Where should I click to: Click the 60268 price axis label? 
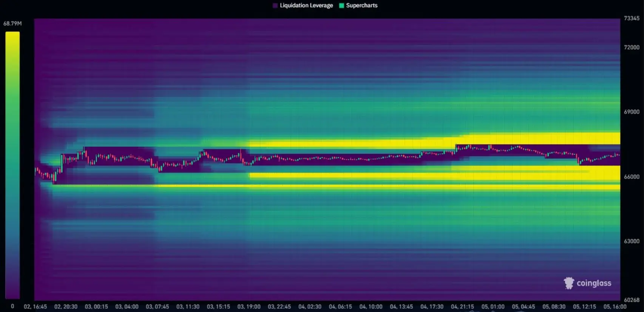pos(632,300)
